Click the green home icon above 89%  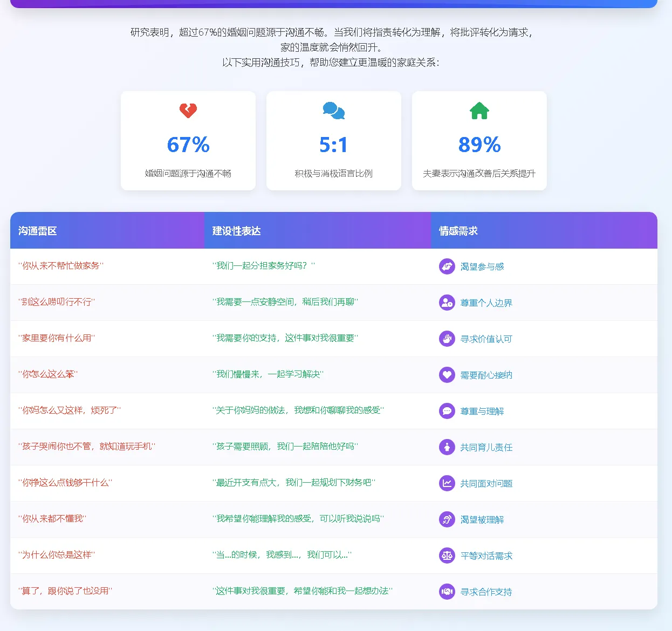(479, 110)
